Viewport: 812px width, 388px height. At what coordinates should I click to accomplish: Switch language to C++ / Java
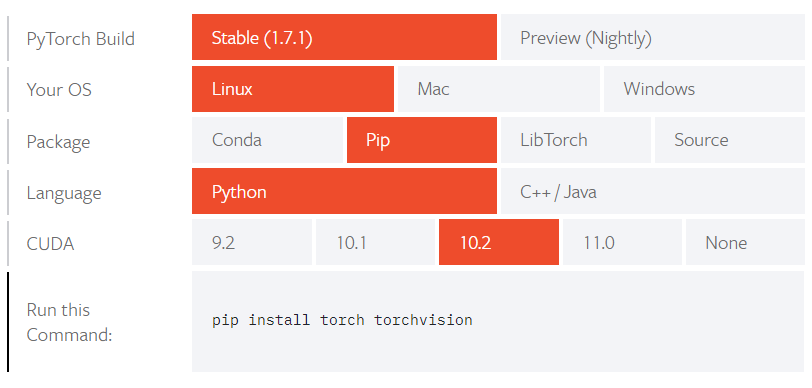pyautogui.click(x=652, y=191)
